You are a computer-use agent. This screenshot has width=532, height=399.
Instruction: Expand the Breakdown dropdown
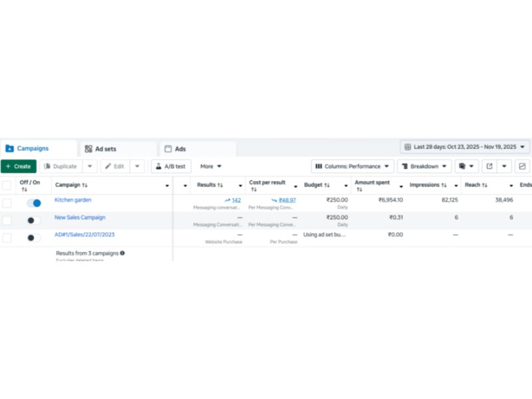click(x=424, y=166)
